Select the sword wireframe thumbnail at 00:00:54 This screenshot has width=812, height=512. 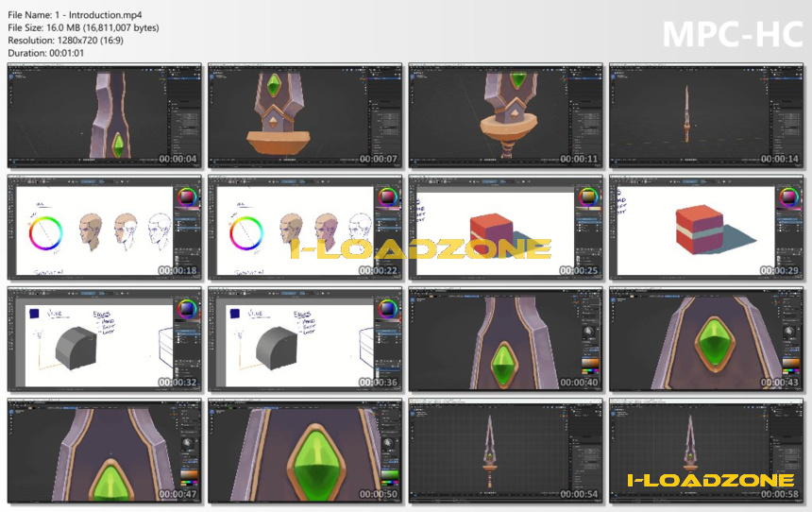coord(505,451)
